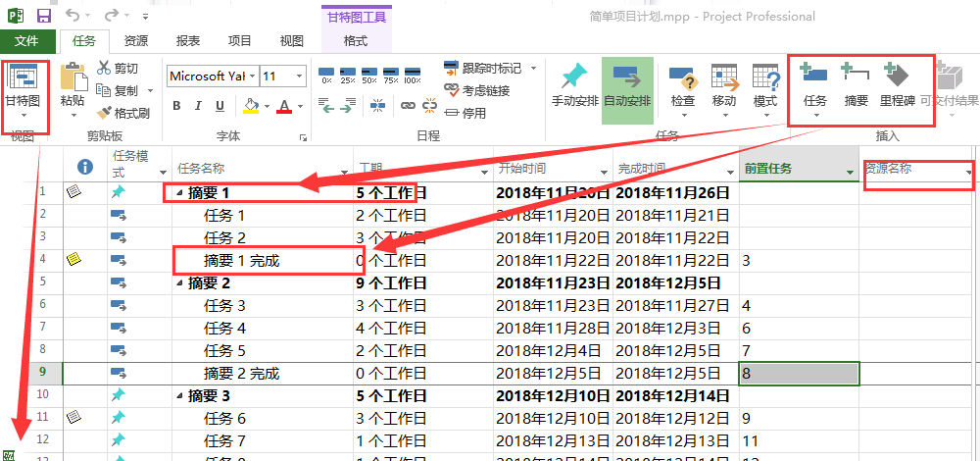Insert a Milestone (里程碑)
Image resolution: width=980 pixels, height=461 pixels.
pos(898,85)
